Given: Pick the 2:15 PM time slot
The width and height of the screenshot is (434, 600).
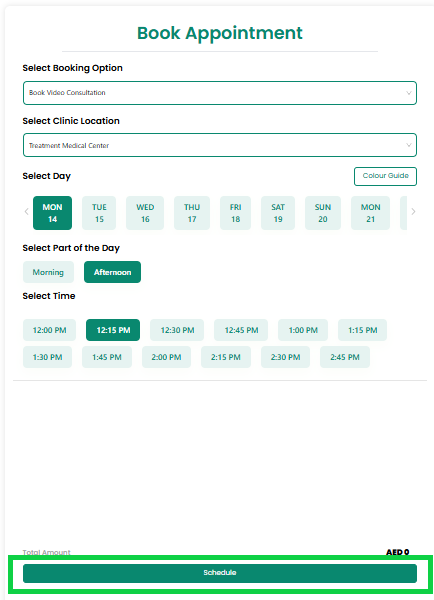Looking at the screenshot, I should [226, 357].
